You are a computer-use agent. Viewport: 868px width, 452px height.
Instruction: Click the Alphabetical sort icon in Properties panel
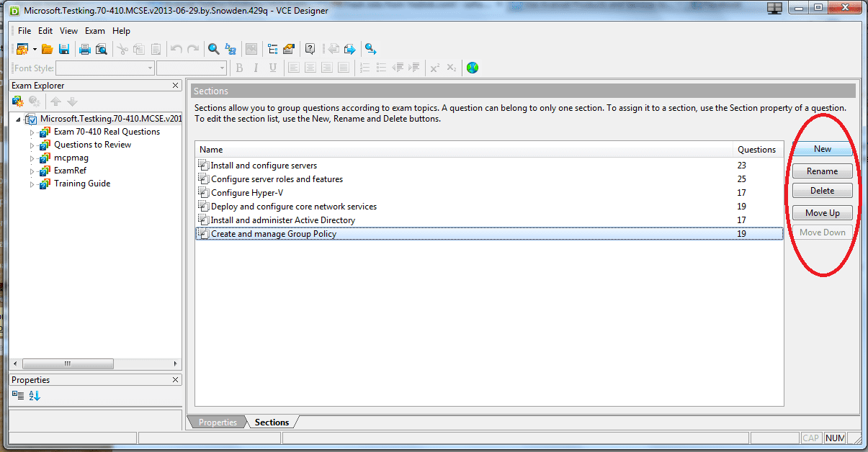(35, 395)
